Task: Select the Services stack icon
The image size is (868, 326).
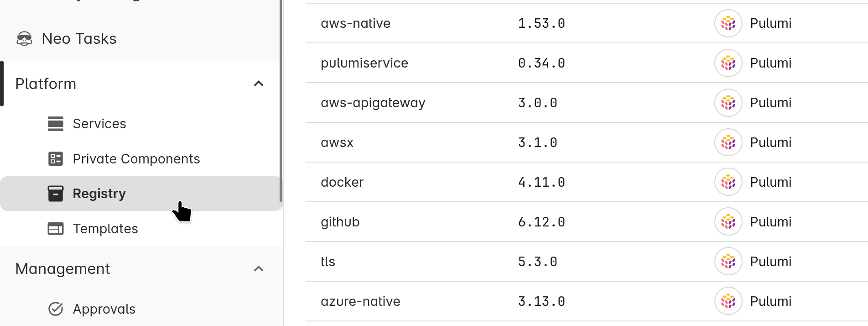Action: 55,123
